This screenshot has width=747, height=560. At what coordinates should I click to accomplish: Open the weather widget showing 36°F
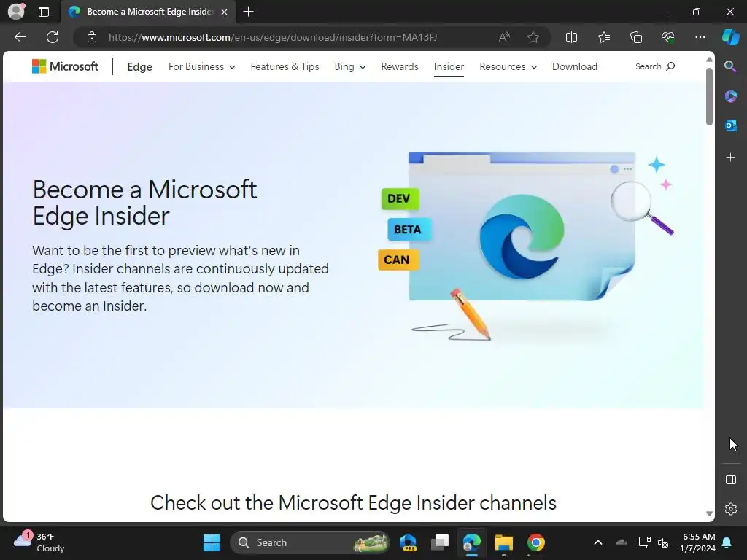pyautogui.click(x=39, y=542)
